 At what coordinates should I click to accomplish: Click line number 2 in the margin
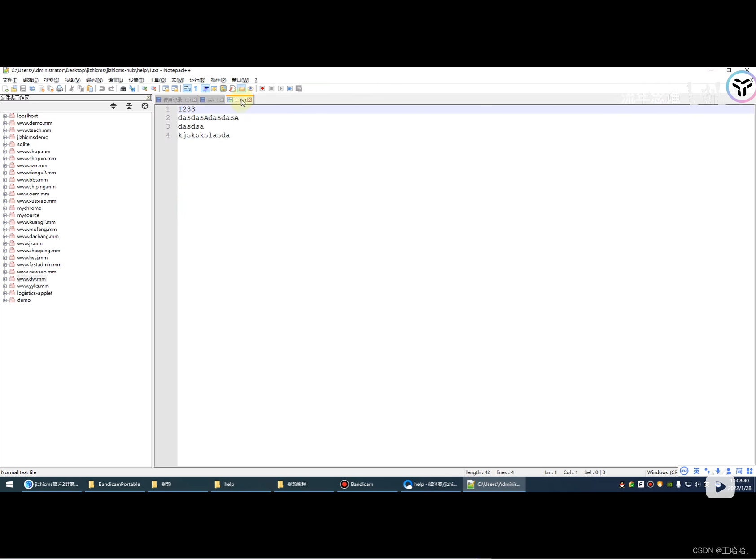coord(168,118)
